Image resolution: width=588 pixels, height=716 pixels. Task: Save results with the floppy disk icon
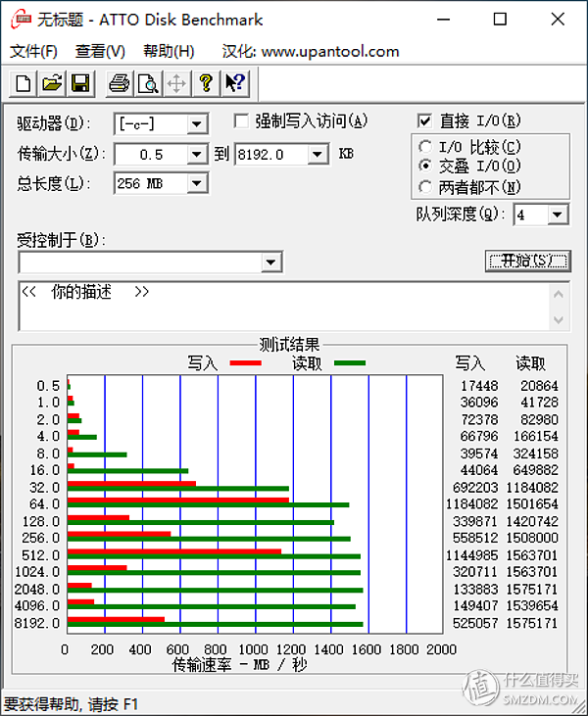[x=80, y=83]
